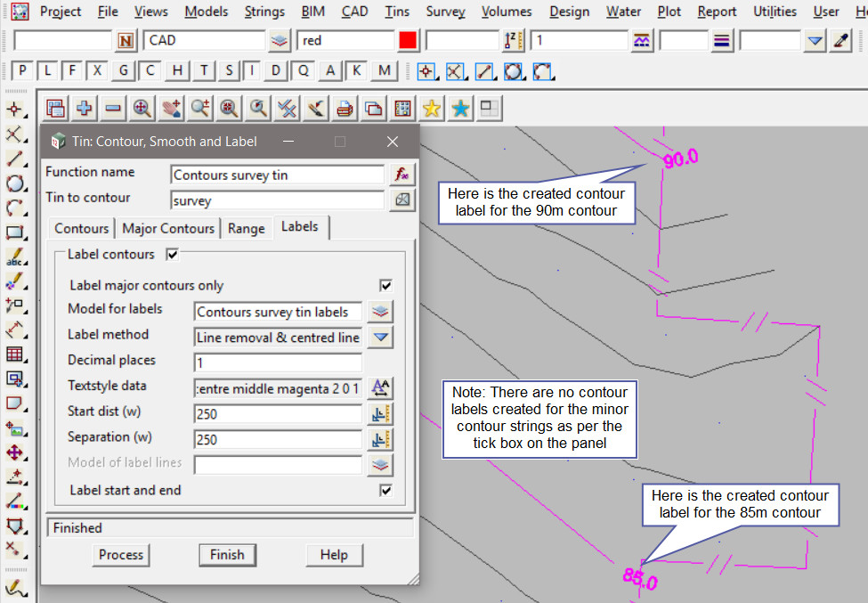Click the yellow star icon in view toolbar
Screen dimensions: 868x603
tap(431, 108)
